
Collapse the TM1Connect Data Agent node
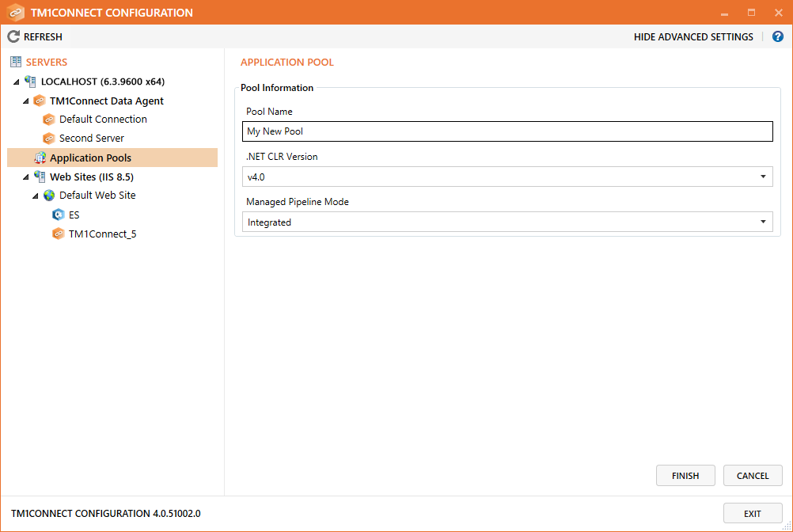tap(26, 101)
